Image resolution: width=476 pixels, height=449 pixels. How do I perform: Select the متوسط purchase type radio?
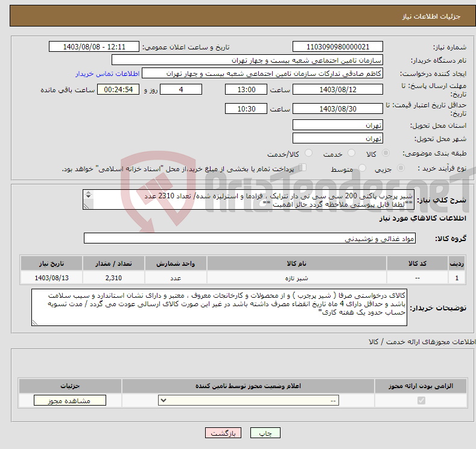(362, 168)
